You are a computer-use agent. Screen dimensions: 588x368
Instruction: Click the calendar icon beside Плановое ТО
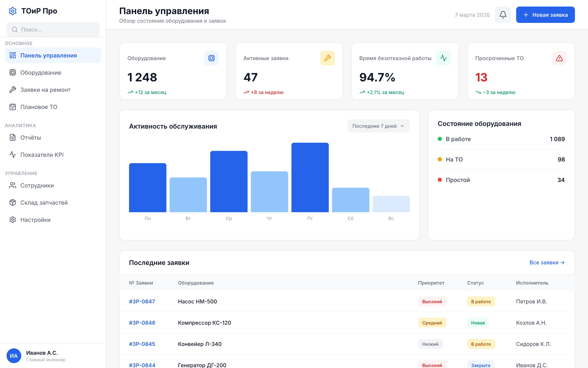click(x=13, y=107)
